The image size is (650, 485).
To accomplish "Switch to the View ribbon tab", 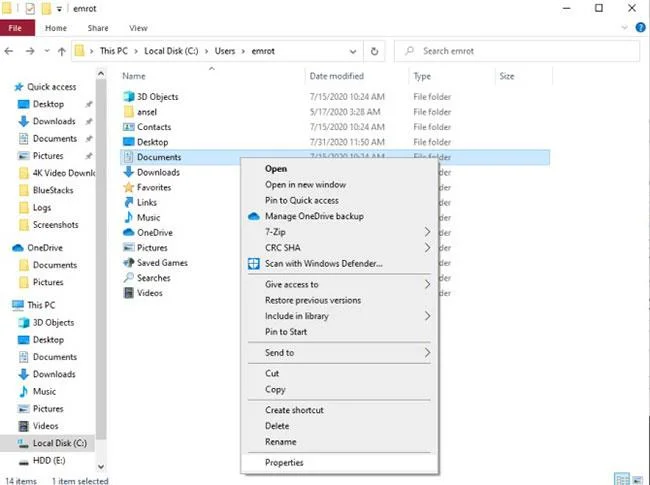I will coord(138,28).
